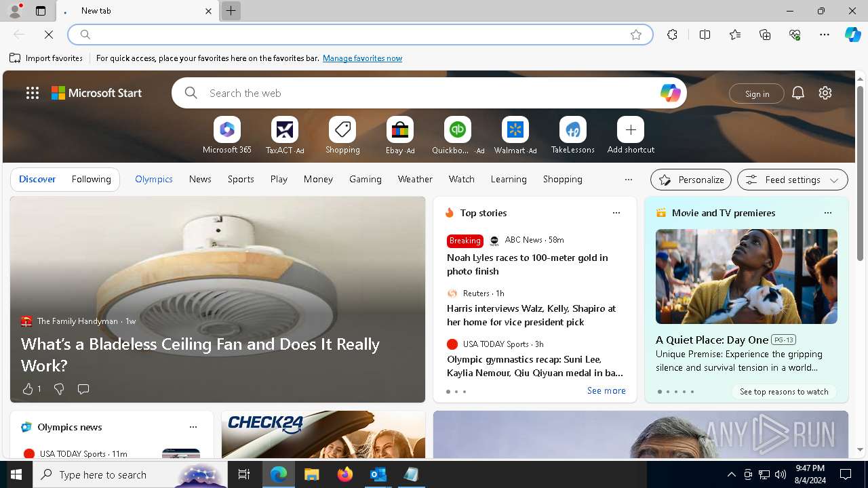868x488 pixels.
Task: Switch to Discover feed tab
Action: 37,179
